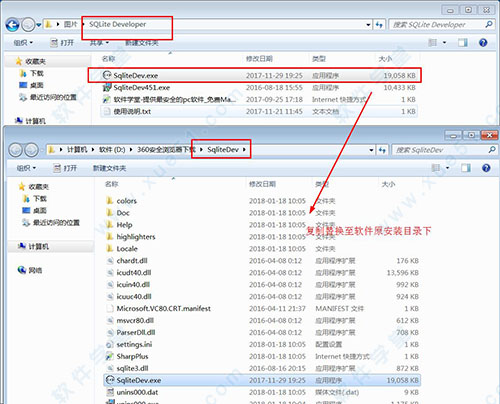Click SQLite Developer breadcrumb segment
This screenshot has width=500, height=404.
click(118, 24)
